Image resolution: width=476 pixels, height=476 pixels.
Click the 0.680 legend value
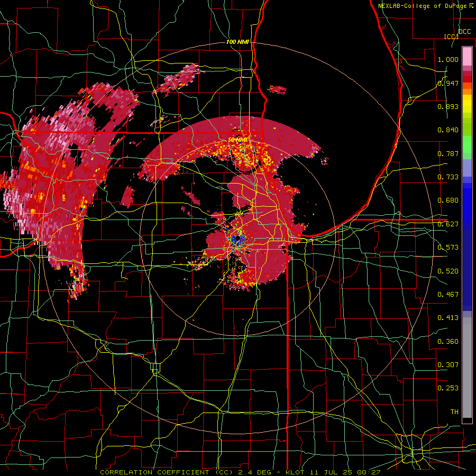point(448,200)
